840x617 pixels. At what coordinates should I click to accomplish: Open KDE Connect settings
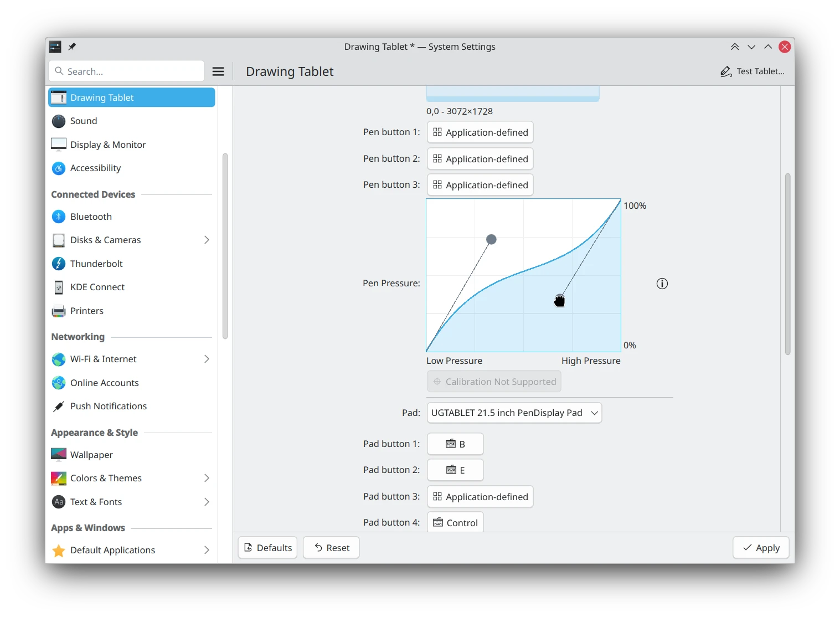pos(131,287)
